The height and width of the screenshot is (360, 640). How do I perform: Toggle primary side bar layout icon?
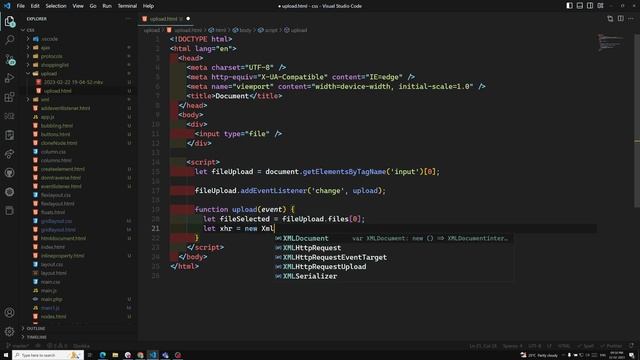click(569, 6)
